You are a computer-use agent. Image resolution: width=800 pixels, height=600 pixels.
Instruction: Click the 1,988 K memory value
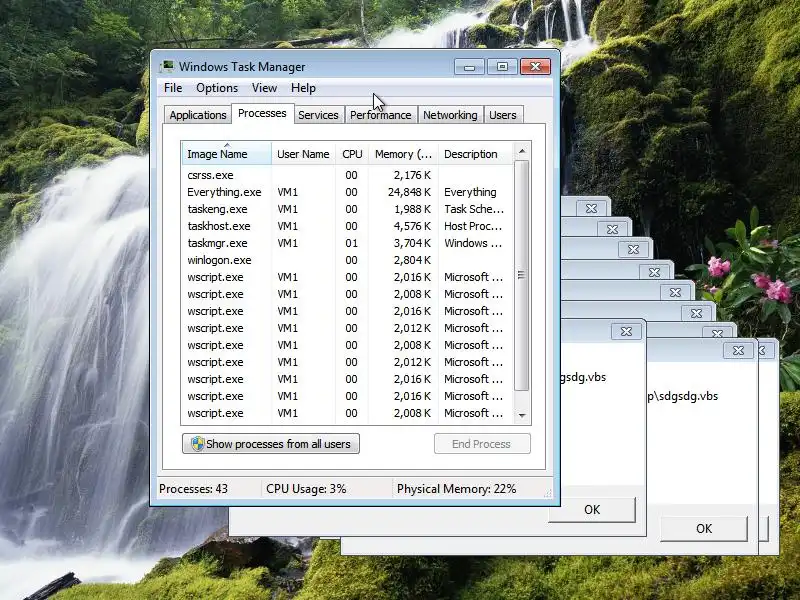[x=412, y=209]
